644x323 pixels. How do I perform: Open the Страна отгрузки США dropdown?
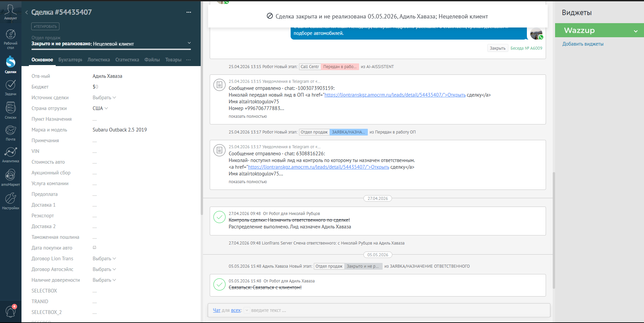point(100,108)
